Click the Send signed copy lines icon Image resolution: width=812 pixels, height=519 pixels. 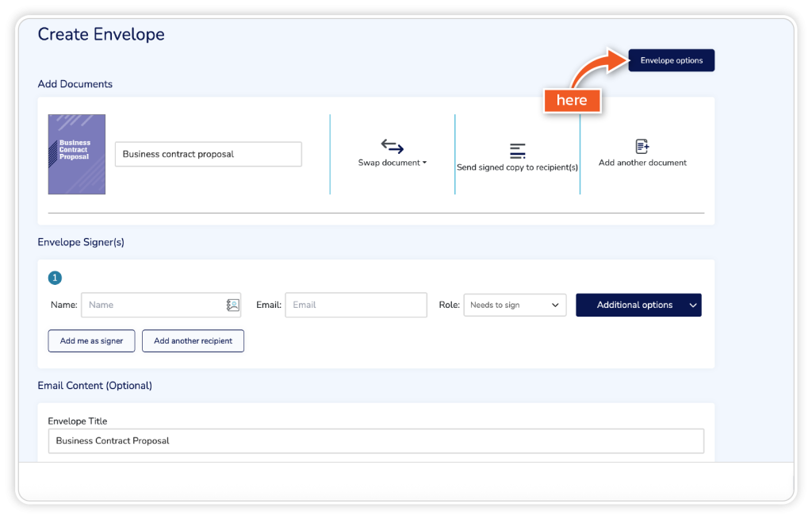(x=517, y=151)
